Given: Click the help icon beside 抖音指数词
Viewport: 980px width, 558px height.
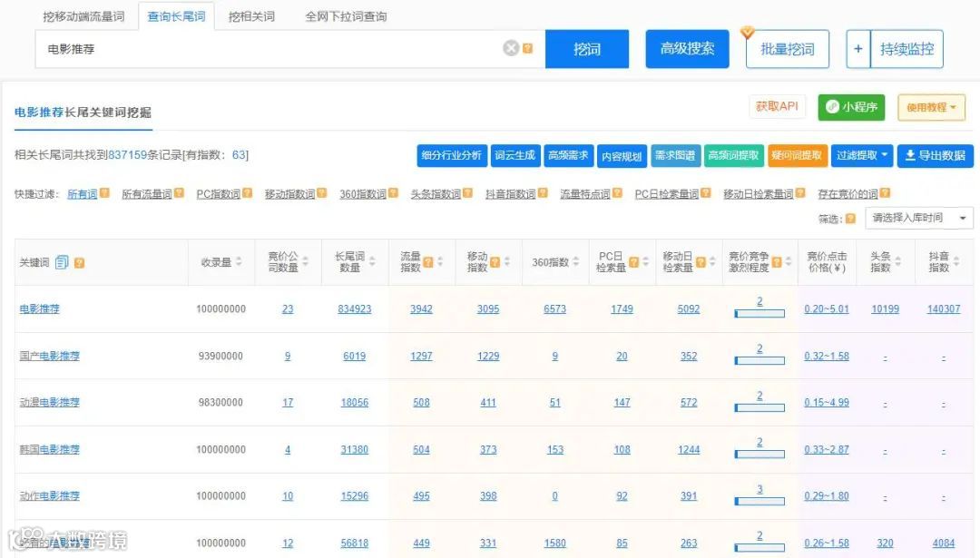Looking at the screenshot, I should tap(543, 193).
